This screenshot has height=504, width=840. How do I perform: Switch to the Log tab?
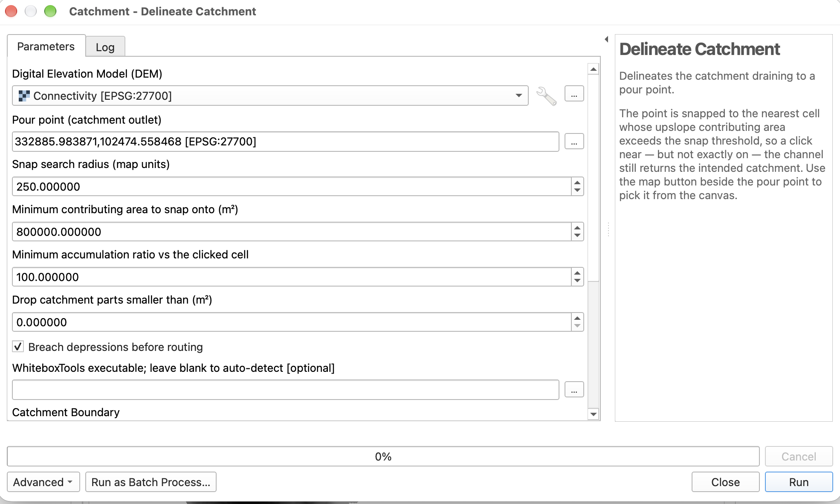(x=105, y=47)
